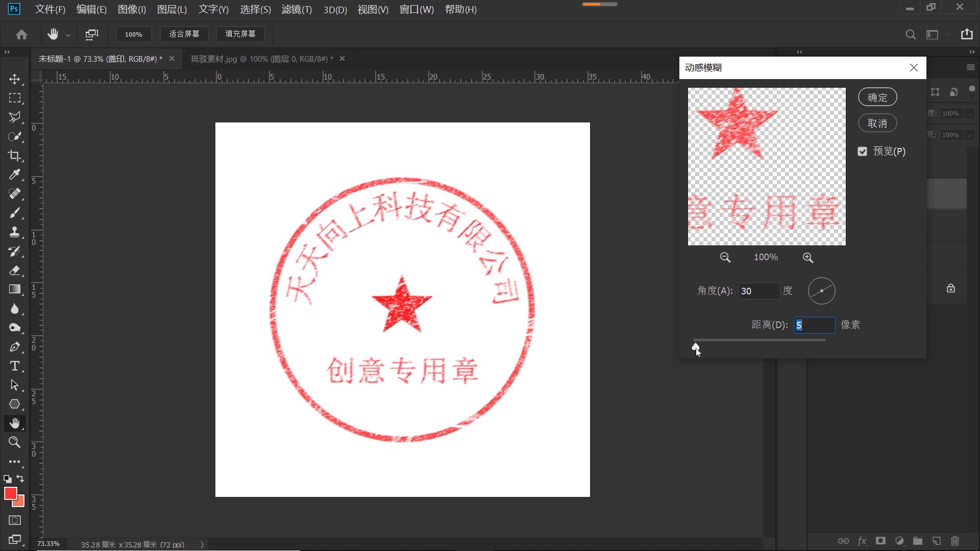Image resolution: width=980 pixels, height=551 pixels.
Task: Select the Pen tool
Action: click(x=14, y=347)
